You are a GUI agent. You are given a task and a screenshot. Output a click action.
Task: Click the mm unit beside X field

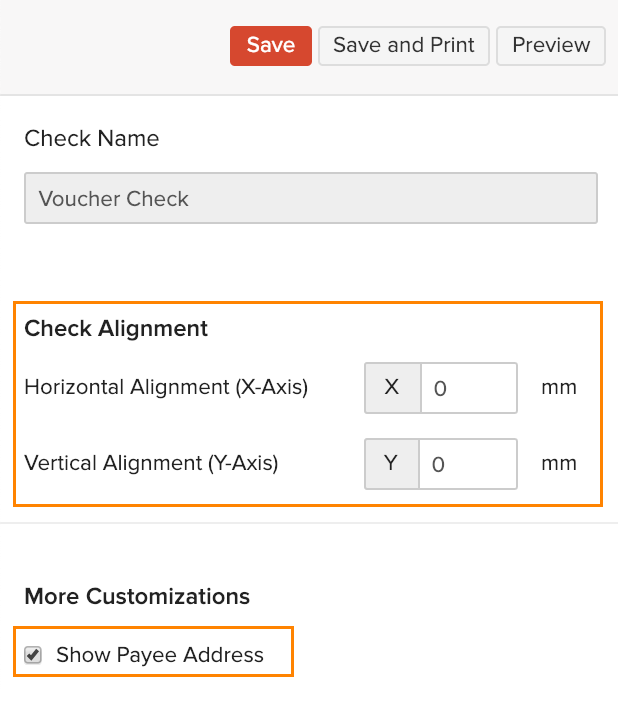[x=559, y=387]
